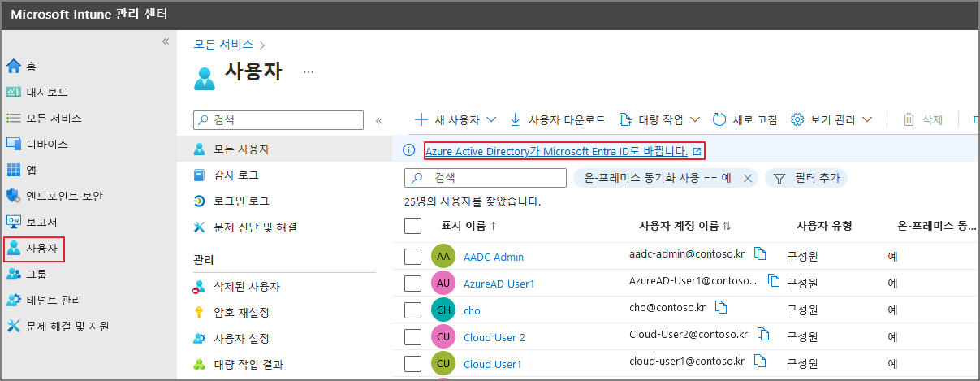
Task: Open the 암호 재설정 key icon
Action: [199, 313]
